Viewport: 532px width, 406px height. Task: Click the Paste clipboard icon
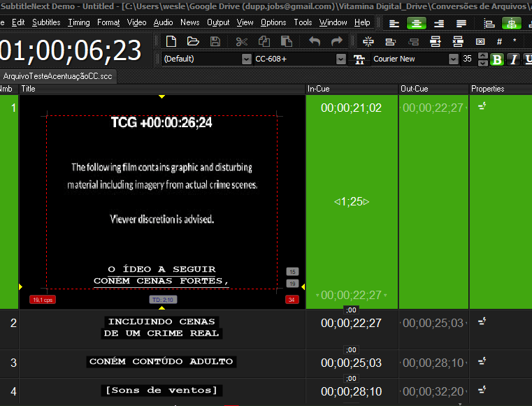287,41
